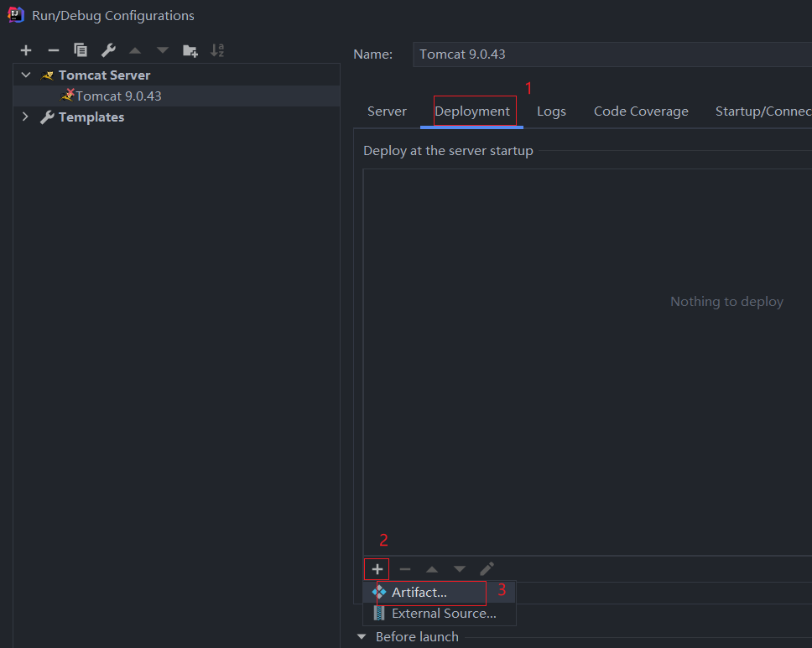Expand the Templates node
This screenshot has height=648, width=812.
tap(25, 117)
